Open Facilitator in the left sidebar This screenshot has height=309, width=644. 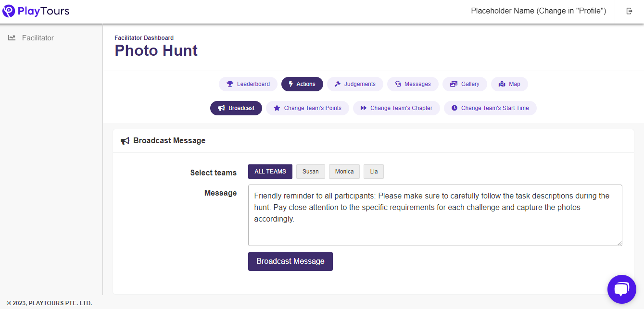[31, 37]
